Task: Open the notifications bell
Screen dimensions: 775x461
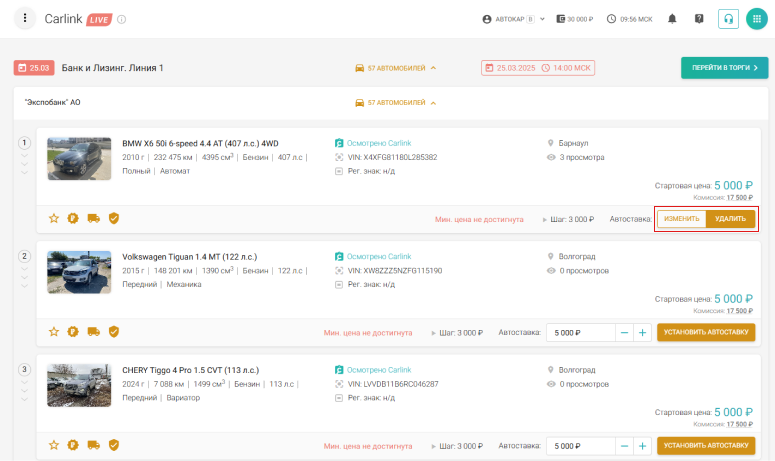Action: 672,19
